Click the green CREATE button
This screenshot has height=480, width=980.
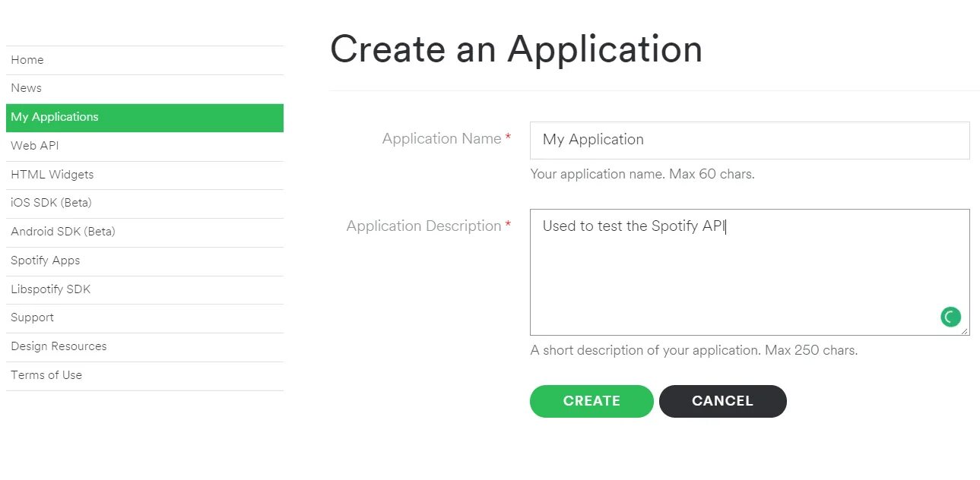click(x=591, y=401)
